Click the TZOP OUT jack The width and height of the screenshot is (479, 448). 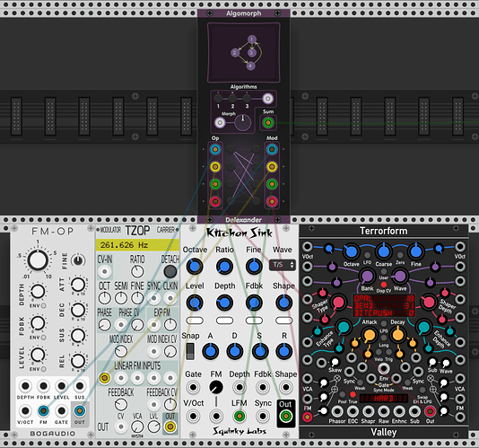[170, 426]
